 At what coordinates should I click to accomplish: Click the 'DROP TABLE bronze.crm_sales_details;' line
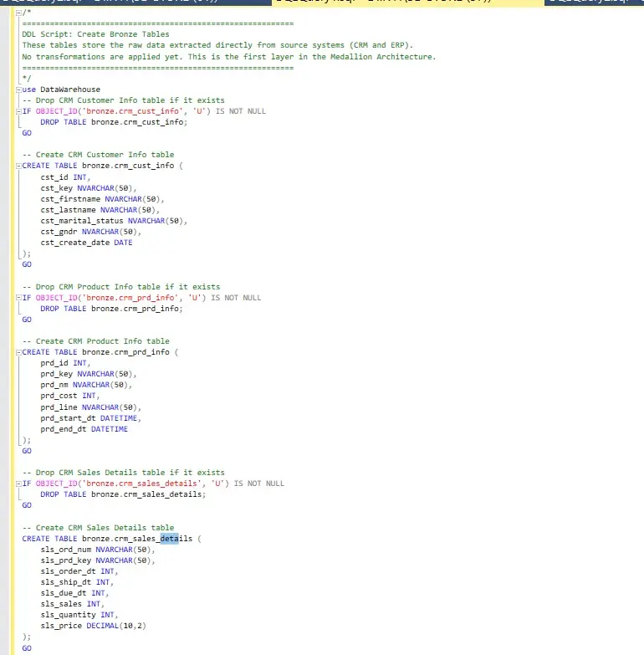(123, 494)
